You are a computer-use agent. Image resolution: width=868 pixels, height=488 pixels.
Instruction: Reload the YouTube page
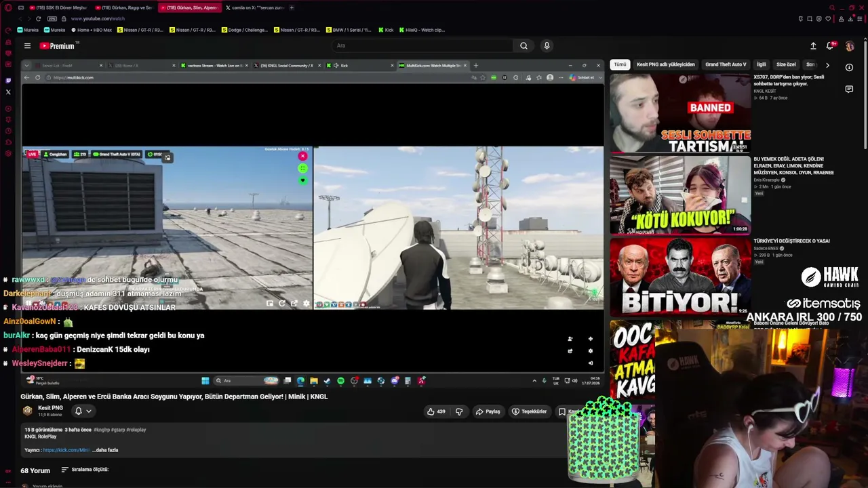pos(38,18)
